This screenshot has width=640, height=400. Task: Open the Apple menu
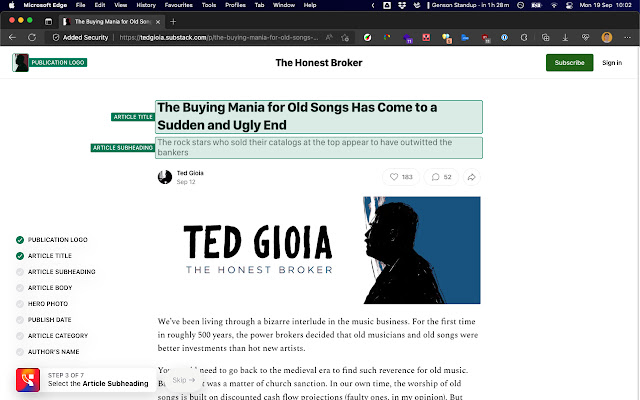12,5
